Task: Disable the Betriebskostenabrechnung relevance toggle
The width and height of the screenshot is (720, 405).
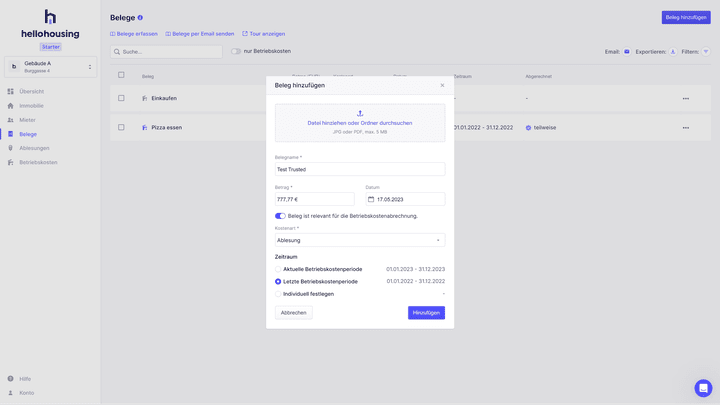Action: 280,216
